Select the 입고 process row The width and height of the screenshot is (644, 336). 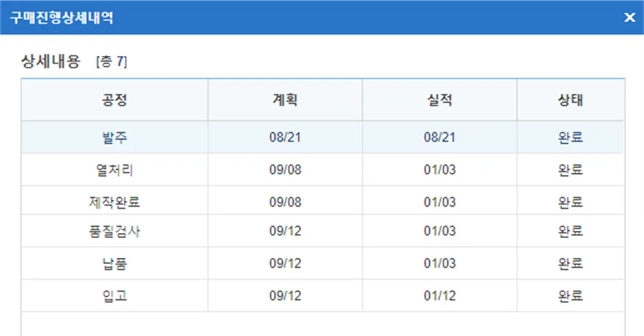pyautogui.click(x=114, y=296)
